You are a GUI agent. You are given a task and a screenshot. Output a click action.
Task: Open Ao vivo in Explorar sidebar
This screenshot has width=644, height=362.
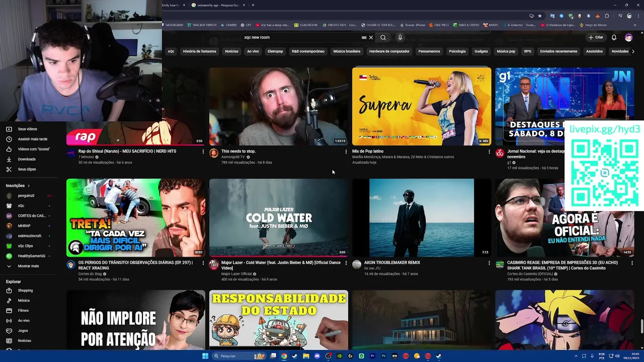pos(24,321)
